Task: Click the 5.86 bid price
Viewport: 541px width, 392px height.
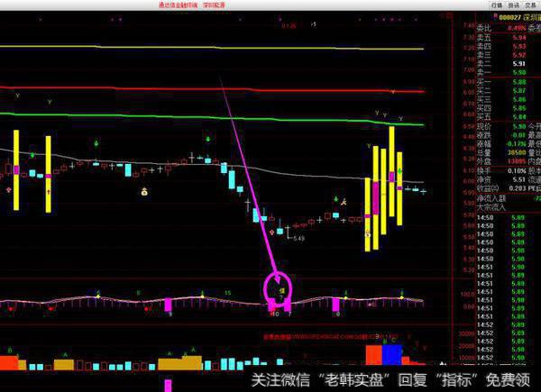Action: pos(519,100)
